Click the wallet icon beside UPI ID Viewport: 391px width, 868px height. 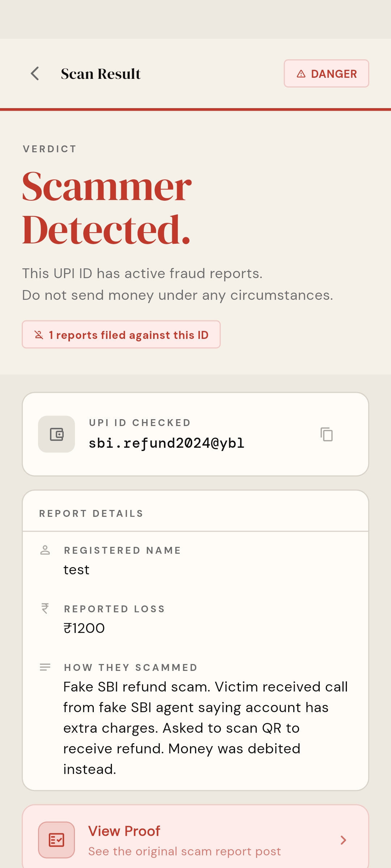tap(56, 434)
